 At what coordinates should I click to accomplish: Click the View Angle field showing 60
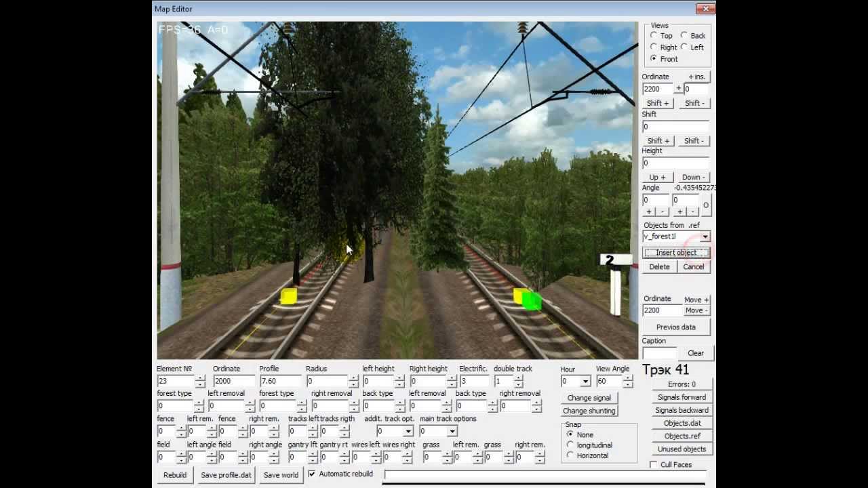pyautogui.click(x=609, y=382)
